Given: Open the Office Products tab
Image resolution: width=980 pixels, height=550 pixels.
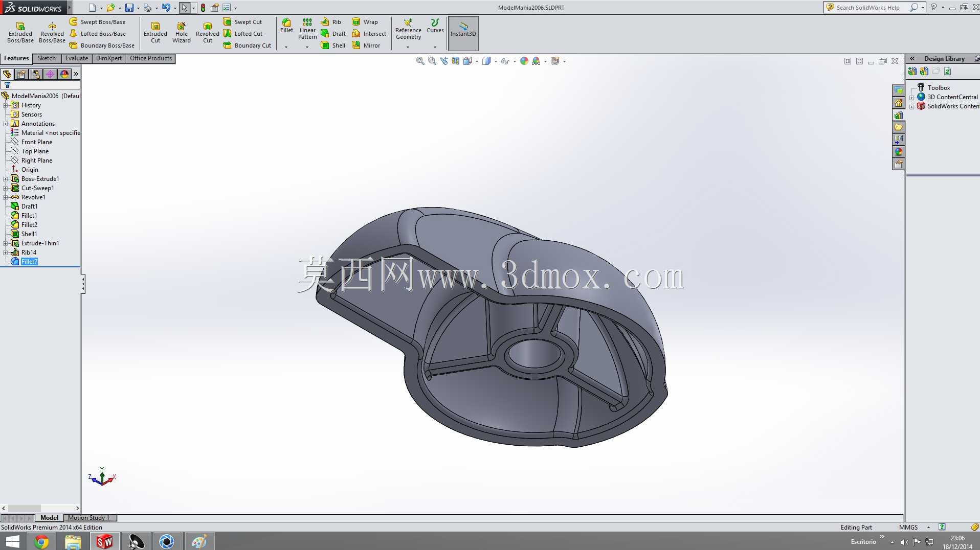Looking at the screenshot, I should tap(151, 58).
